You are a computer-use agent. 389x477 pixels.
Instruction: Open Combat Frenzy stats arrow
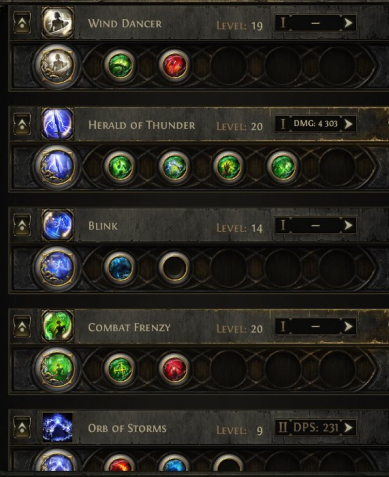[348, 326]
